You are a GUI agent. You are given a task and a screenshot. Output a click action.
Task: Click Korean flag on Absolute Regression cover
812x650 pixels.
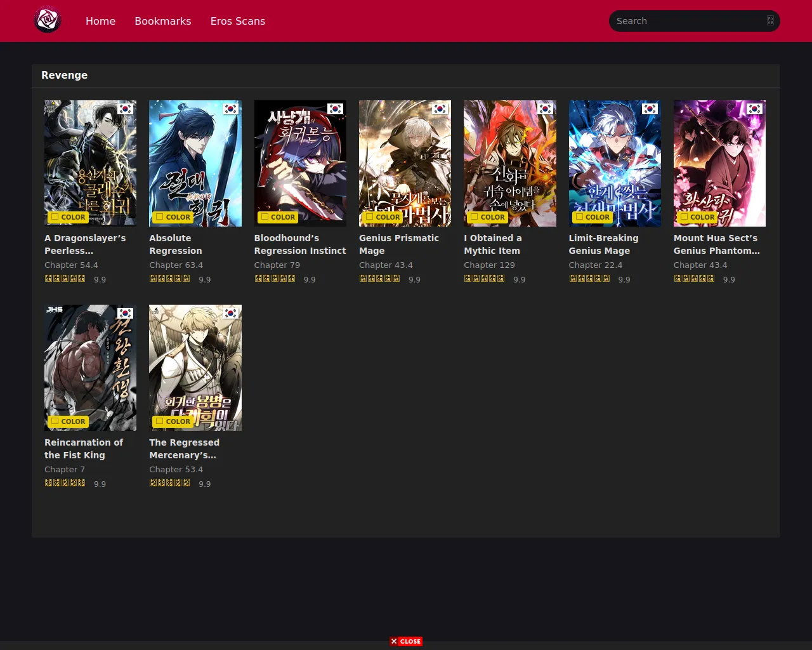(231, 109)
